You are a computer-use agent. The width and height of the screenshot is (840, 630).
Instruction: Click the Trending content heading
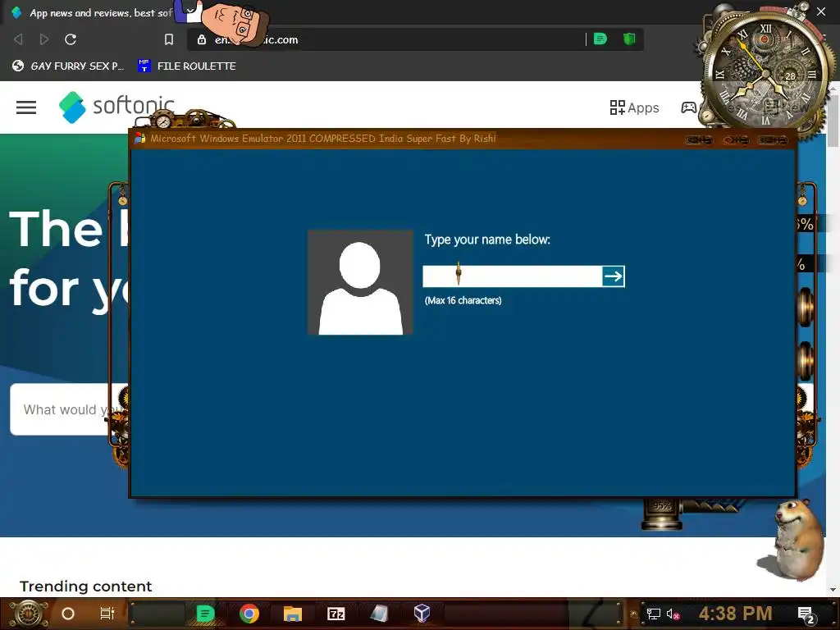coord(85,586)
